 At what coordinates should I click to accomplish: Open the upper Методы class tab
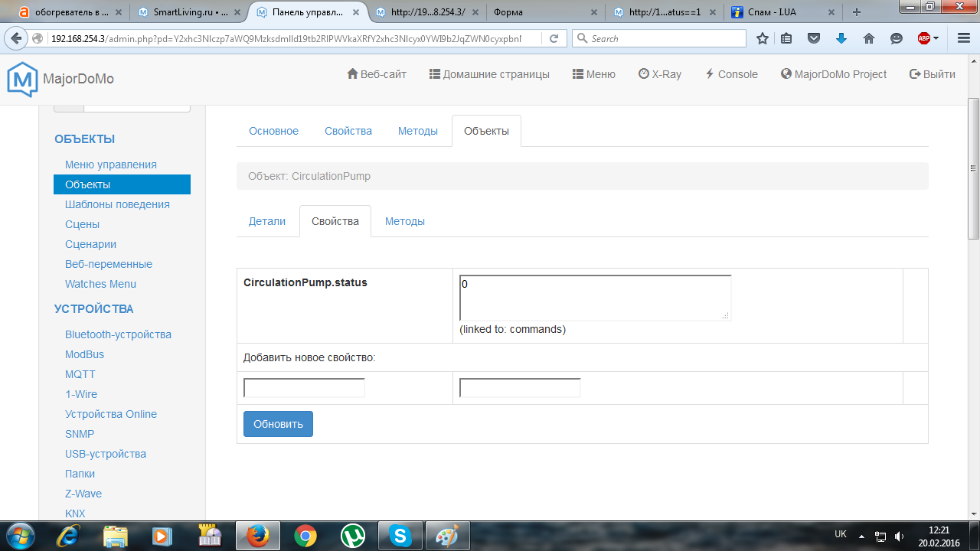point(418,131)
